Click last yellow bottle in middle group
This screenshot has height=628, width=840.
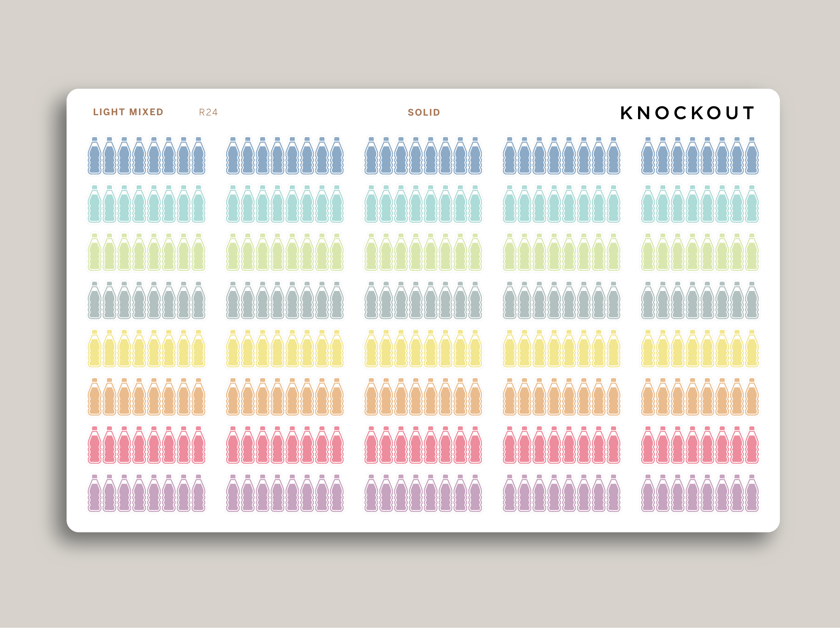click(x=475, y=350)
